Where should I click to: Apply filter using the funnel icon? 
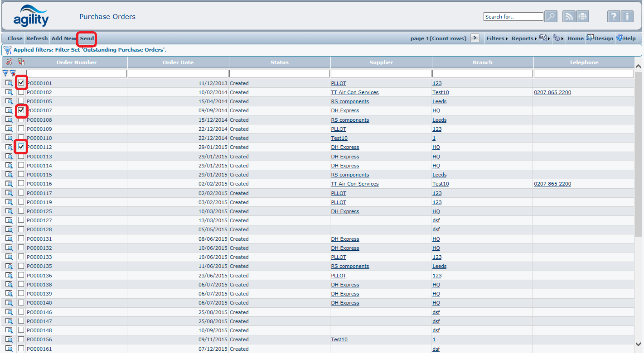pyautogui.click(x=5, y=73)
